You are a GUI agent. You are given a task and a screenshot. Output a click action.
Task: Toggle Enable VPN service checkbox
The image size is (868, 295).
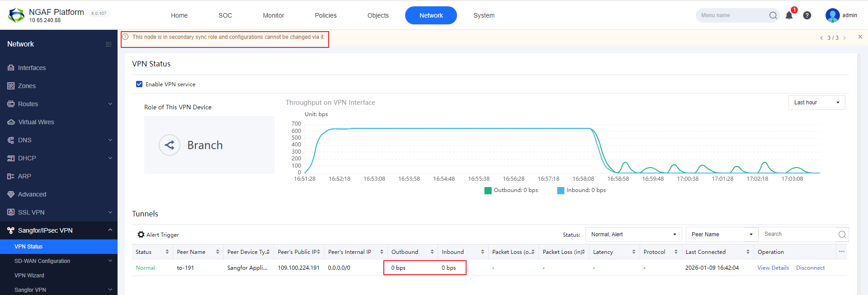click(x=139, y=84)
